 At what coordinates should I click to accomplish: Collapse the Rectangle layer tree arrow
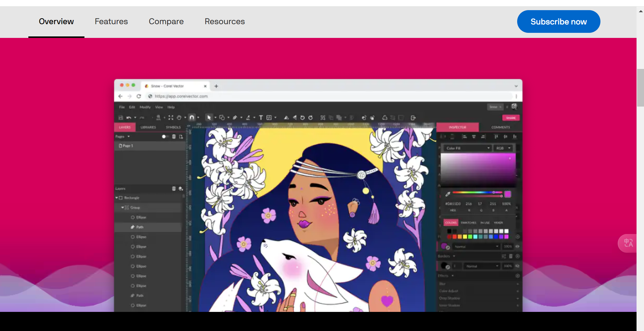click(117, 198)
